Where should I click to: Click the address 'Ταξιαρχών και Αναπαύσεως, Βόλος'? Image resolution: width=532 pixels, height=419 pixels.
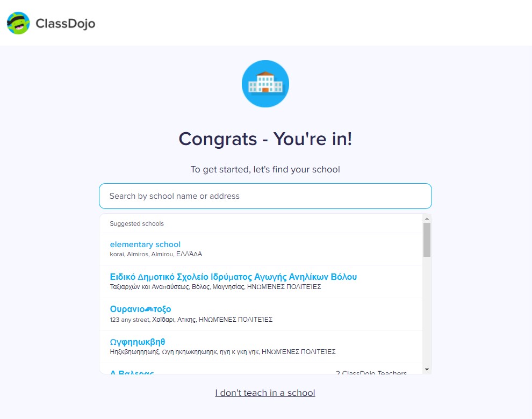click(x=215, y=287)
